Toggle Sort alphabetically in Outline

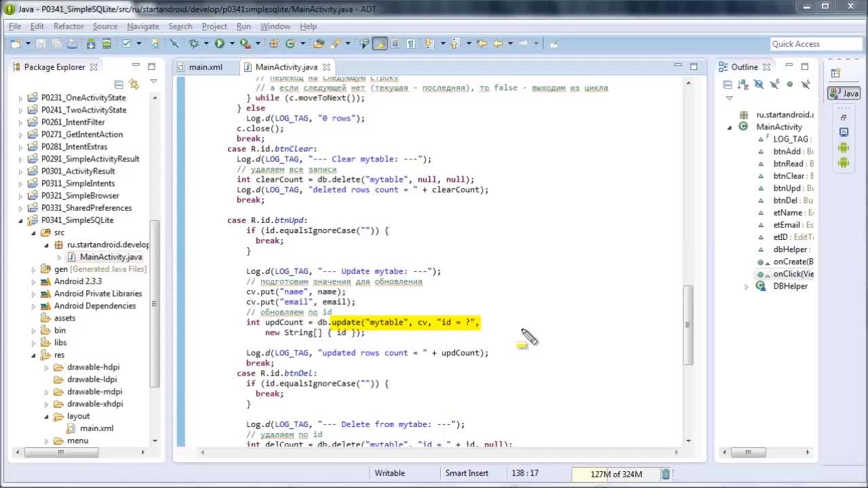pyautogui.click(x=743, y=85)
